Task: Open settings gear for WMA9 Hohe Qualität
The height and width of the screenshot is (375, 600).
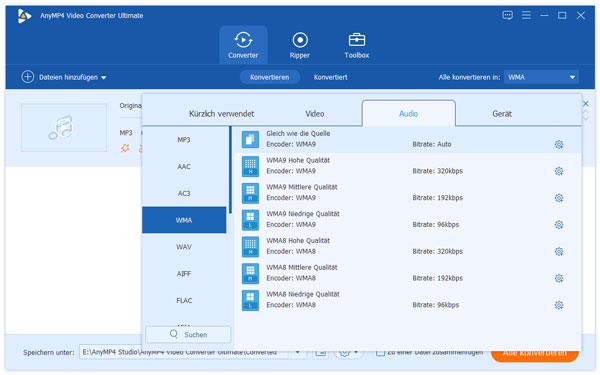Action: [x=559, y=171]
